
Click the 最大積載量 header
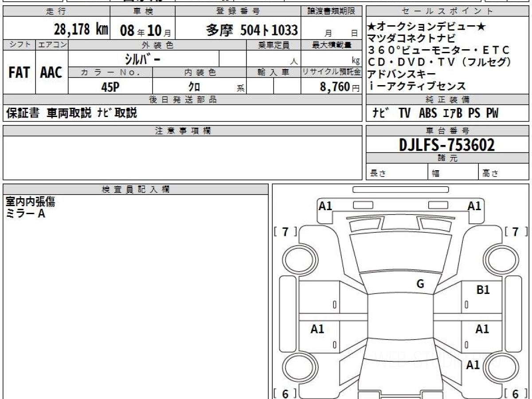(x=332, y=45)
